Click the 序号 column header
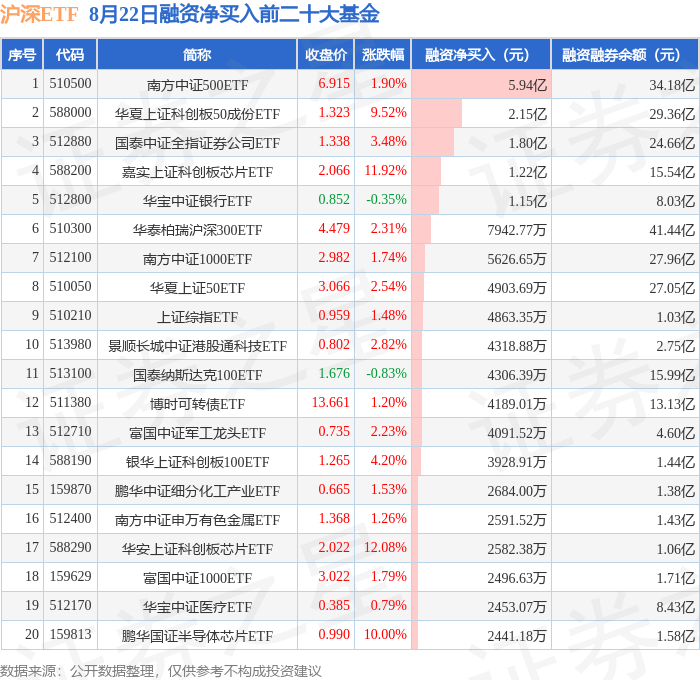The image size is (700, 680). pos(22,54)
